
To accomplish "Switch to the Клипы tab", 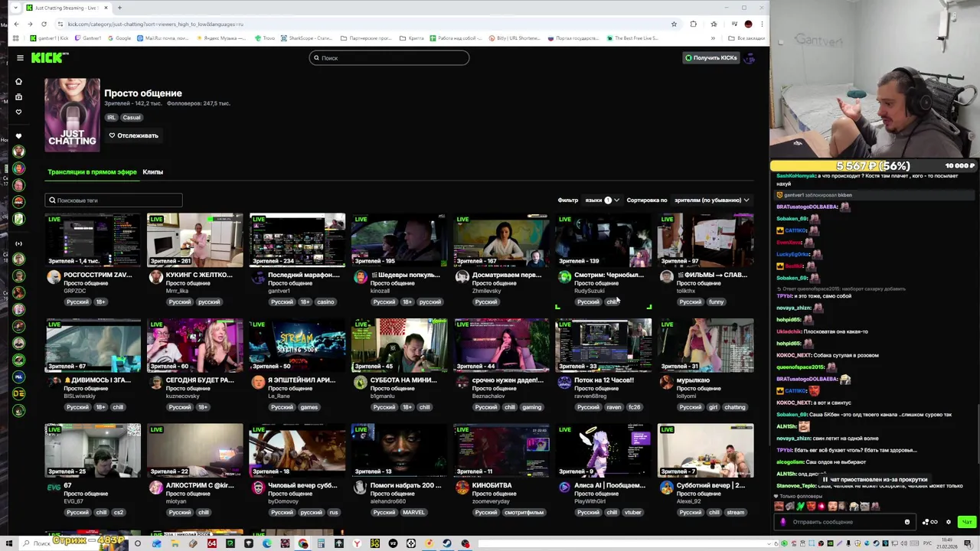I will point(152,171).
